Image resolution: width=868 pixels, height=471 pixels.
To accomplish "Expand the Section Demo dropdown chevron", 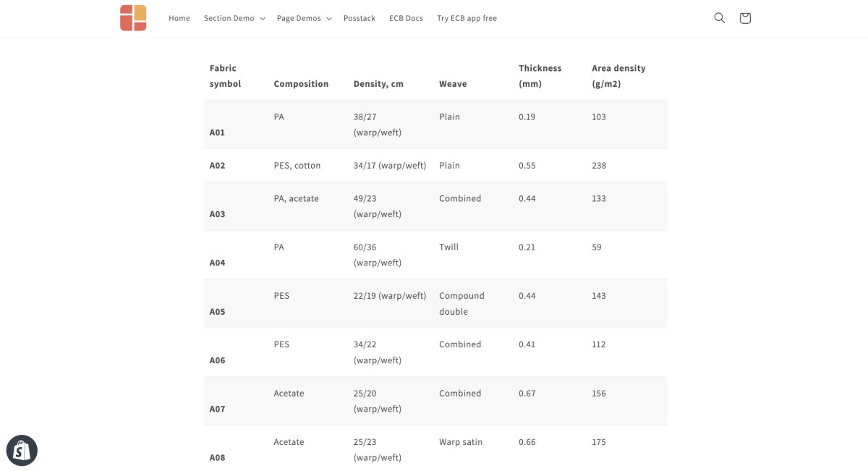I will pos(263,18).
